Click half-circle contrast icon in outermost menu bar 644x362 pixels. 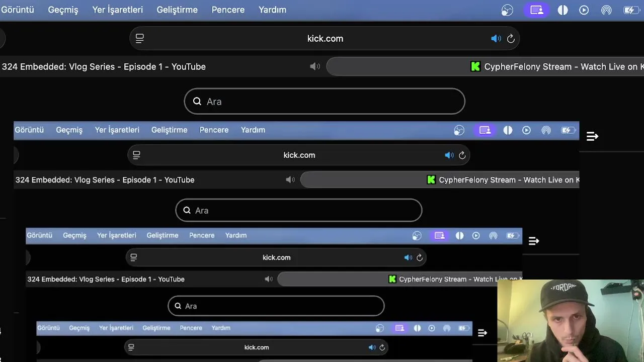point(562,10)
